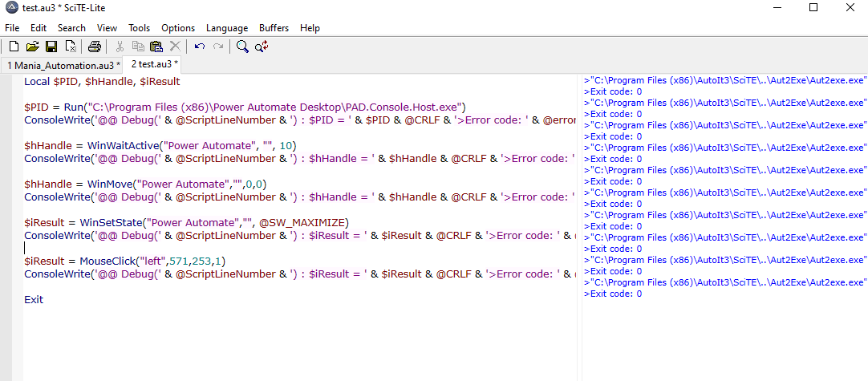The image size is (868, 381).
Task: Select the test.au3 tab
Action: click(155, 64)
